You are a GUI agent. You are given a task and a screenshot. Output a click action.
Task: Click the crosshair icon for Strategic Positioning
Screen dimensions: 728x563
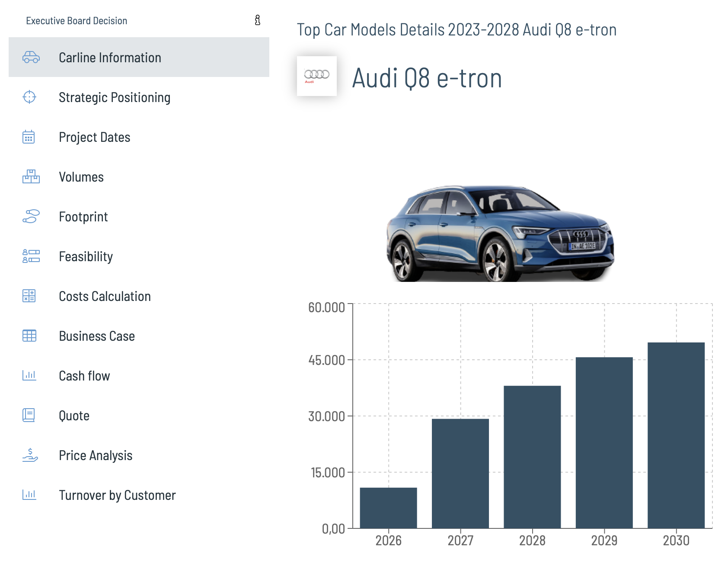pos(29,97)
